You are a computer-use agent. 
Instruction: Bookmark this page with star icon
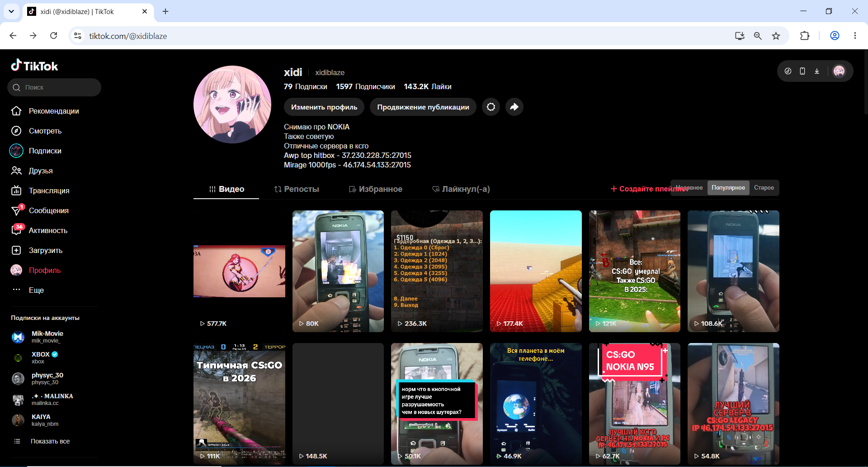tap(776, 36)
